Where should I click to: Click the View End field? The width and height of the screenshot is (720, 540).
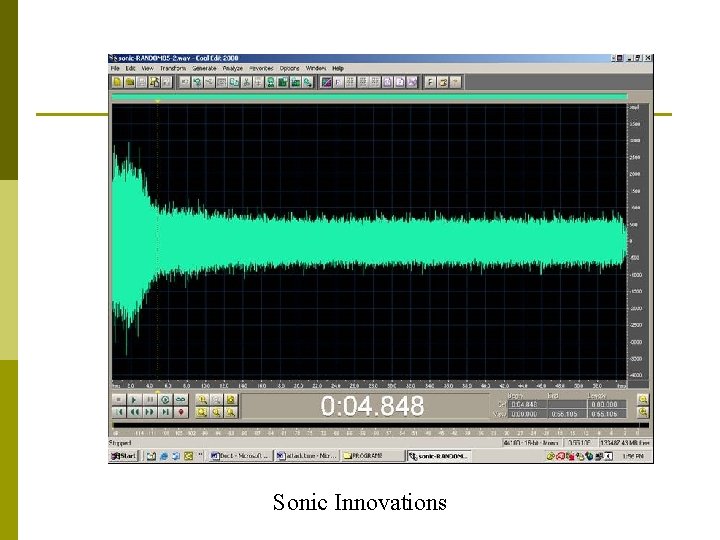[567, 414]
